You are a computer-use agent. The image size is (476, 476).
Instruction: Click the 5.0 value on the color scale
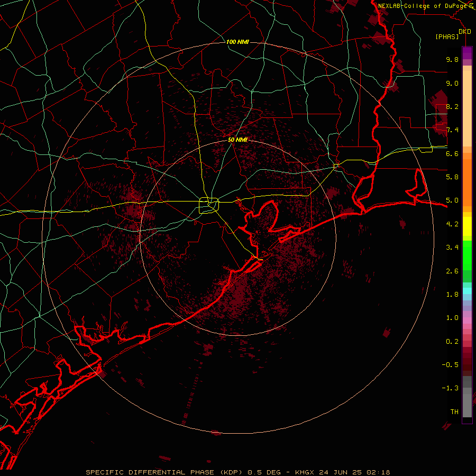(452, 200)
